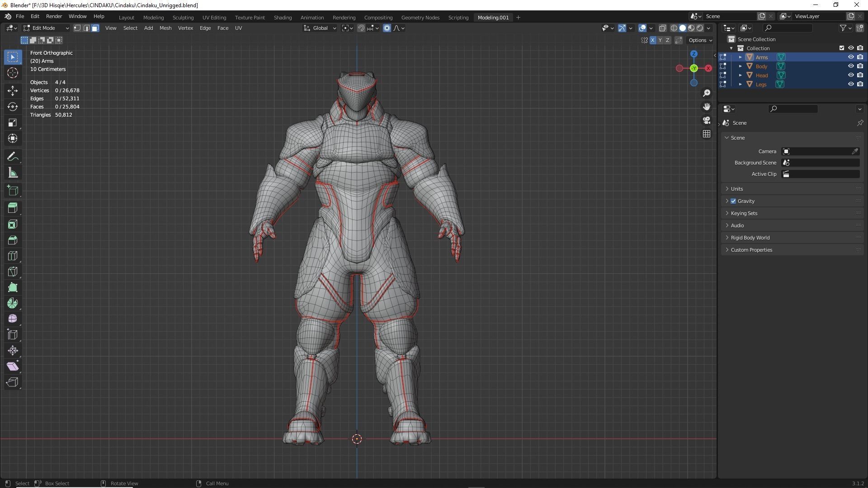868x488 pixels.
Task: Expand the Units panel
Action: (793, 189)
